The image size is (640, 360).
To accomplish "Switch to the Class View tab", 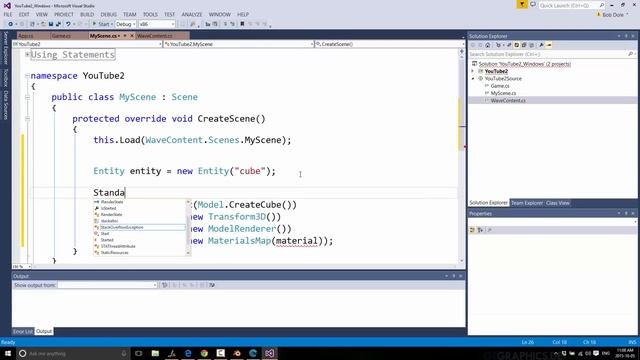I will (x=558, y=203).
